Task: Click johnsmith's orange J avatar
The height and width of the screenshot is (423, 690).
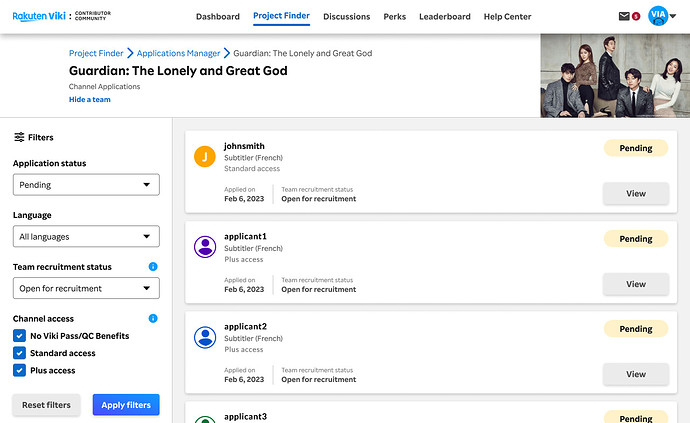Action: [205, 157]
